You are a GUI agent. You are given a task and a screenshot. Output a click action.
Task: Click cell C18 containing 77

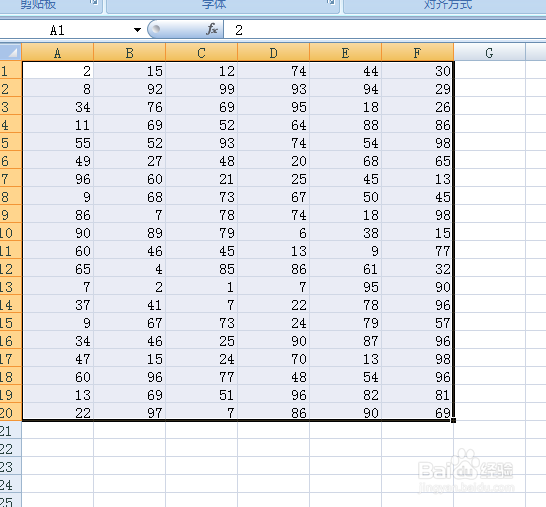[202, 377]
